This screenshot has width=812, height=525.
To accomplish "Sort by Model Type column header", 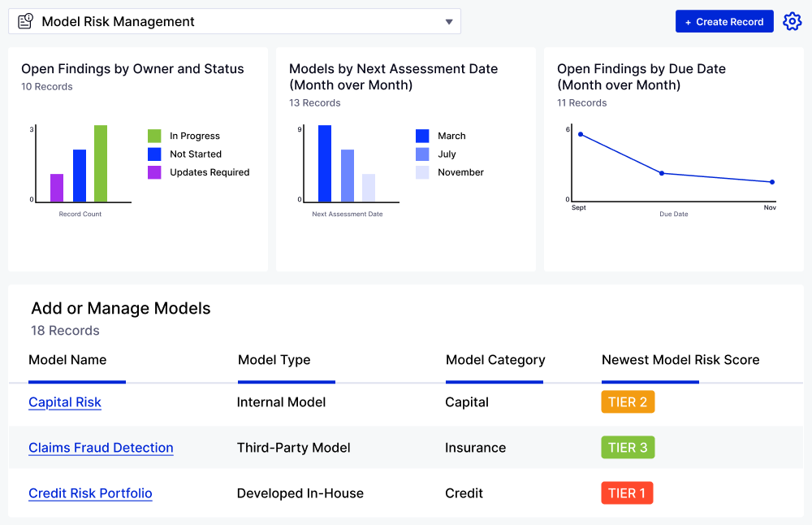I will [x=274, y=360].
